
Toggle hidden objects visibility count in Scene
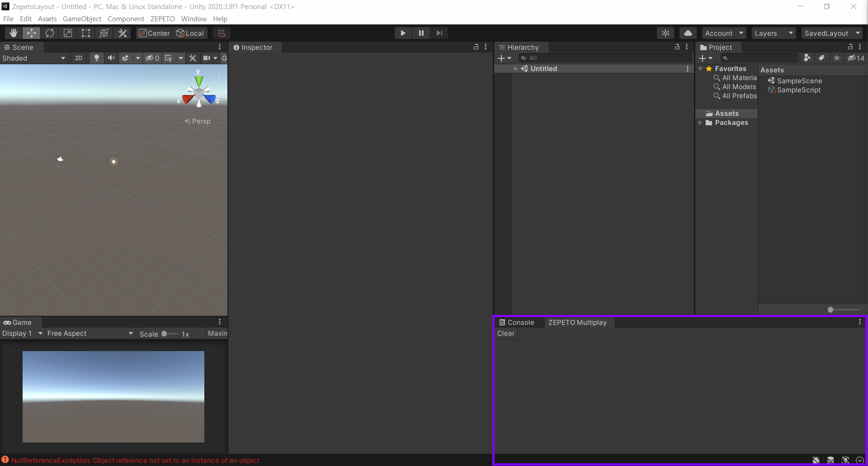[x=152, y=58]
